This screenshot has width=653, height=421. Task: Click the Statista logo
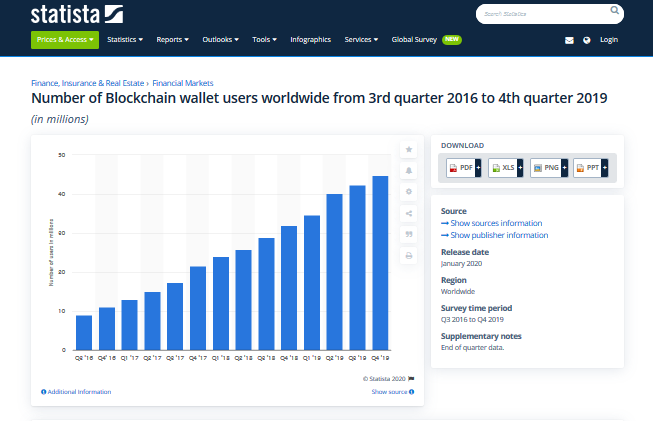(77, 14)
